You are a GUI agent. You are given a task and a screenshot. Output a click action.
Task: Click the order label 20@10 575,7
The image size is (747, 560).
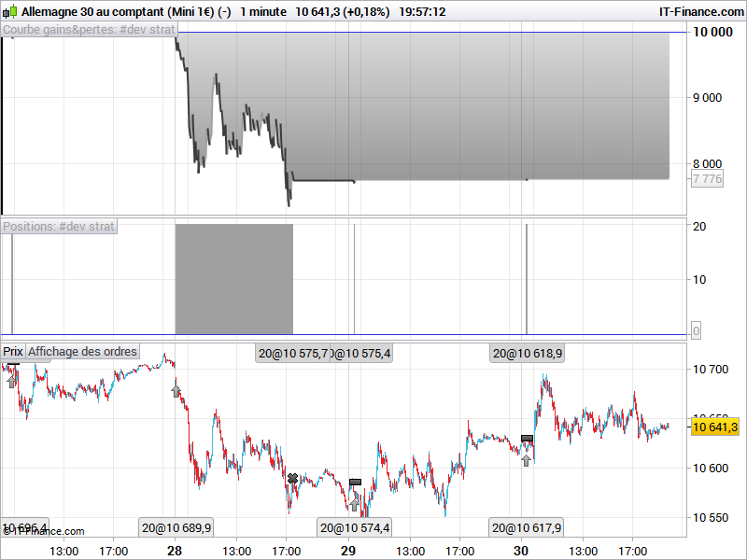click(292, 354)
